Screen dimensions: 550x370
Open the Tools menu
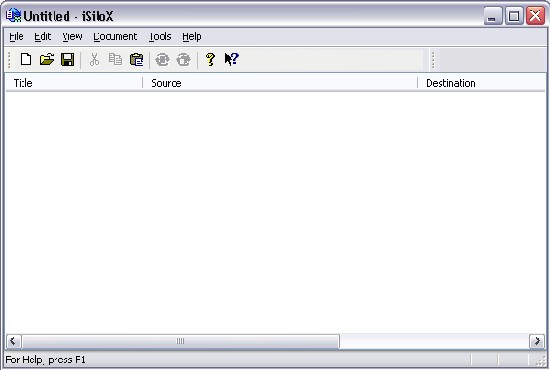(160, 36)
